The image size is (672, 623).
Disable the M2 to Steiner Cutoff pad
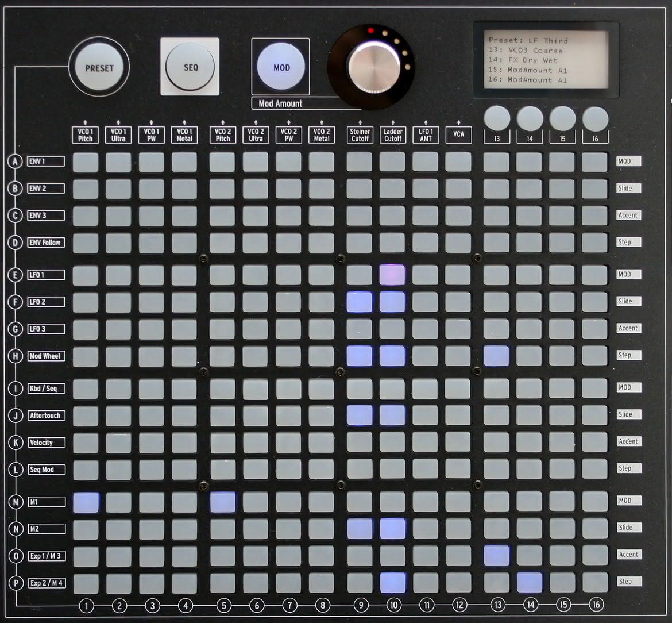tap(360, 529)
